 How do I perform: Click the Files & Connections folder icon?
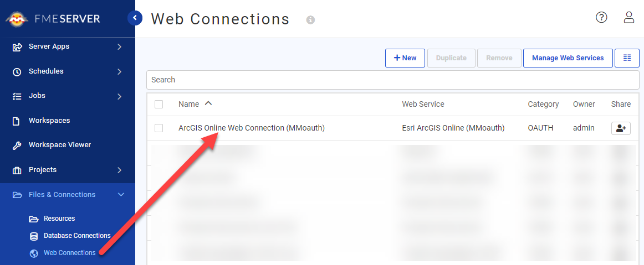[x=17, y=195]
